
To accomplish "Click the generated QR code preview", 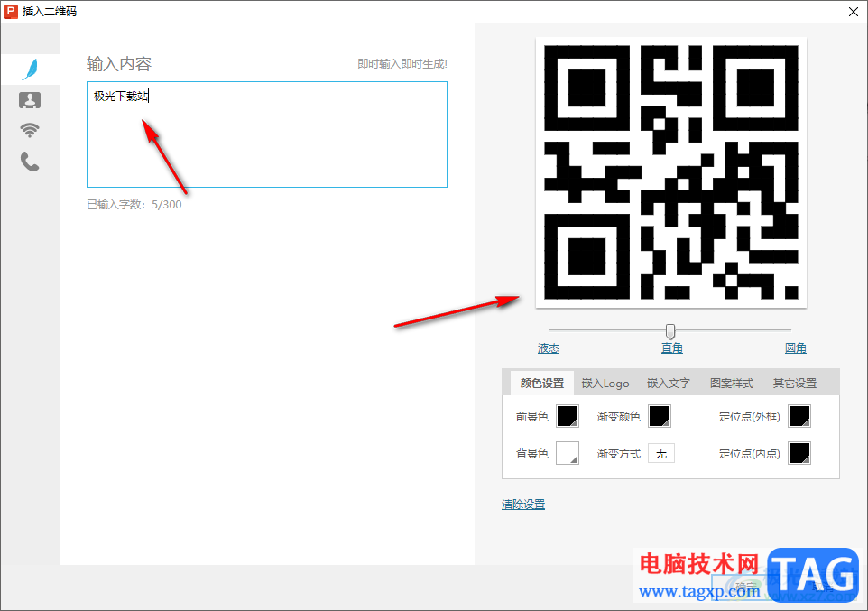I will [671, 172].
